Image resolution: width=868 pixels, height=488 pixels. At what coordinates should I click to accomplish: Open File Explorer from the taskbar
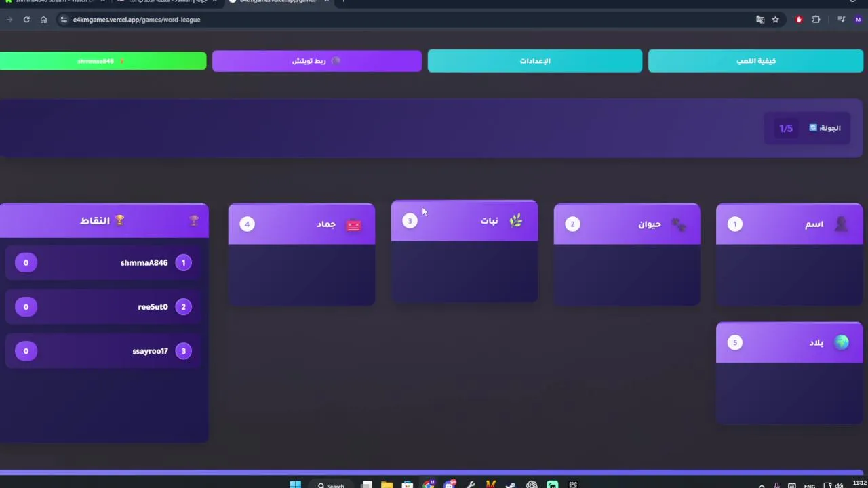387,485
